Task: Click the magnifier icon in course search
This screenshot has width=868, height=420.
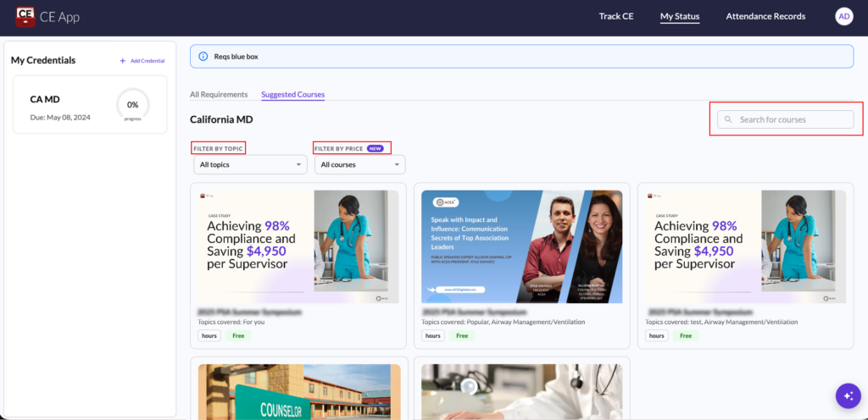Action: (x=728, y=119)
